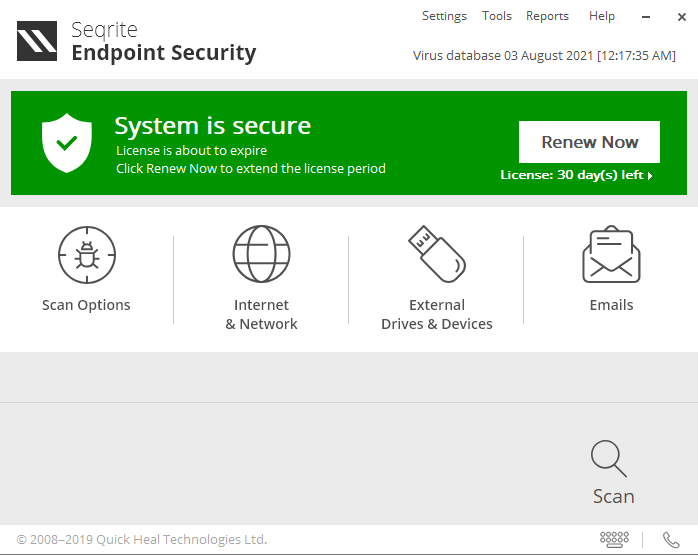Click the Seqrite logo icon
The height and width of the screenshot is (555, 698).
click(37, 41)
